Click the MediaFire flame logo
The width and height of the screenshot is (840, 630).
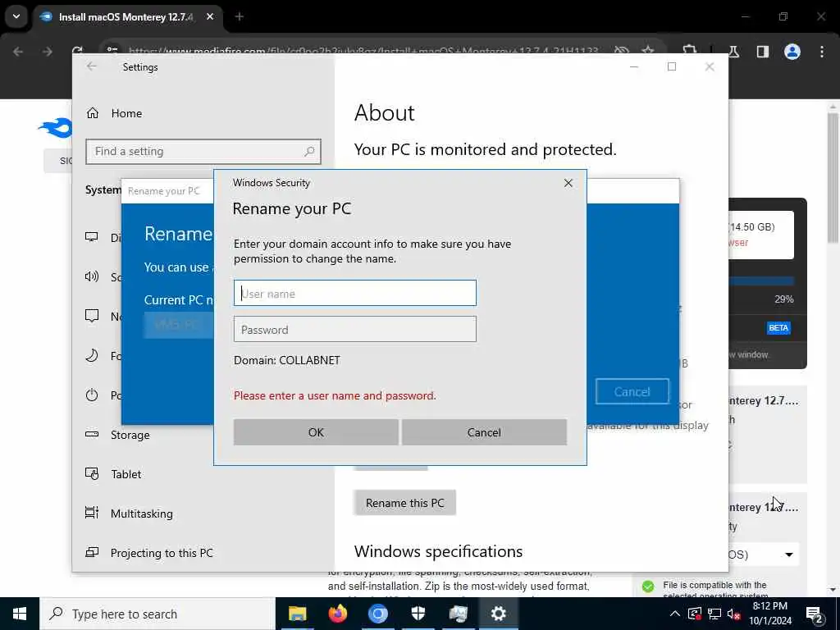tap(56, 127)
